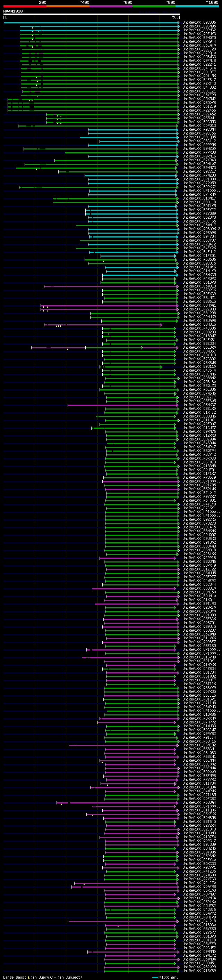
Task: Select UniRef100_Q9FNJ8 entry
Action: pyautogui.click(x=199, y=61)
